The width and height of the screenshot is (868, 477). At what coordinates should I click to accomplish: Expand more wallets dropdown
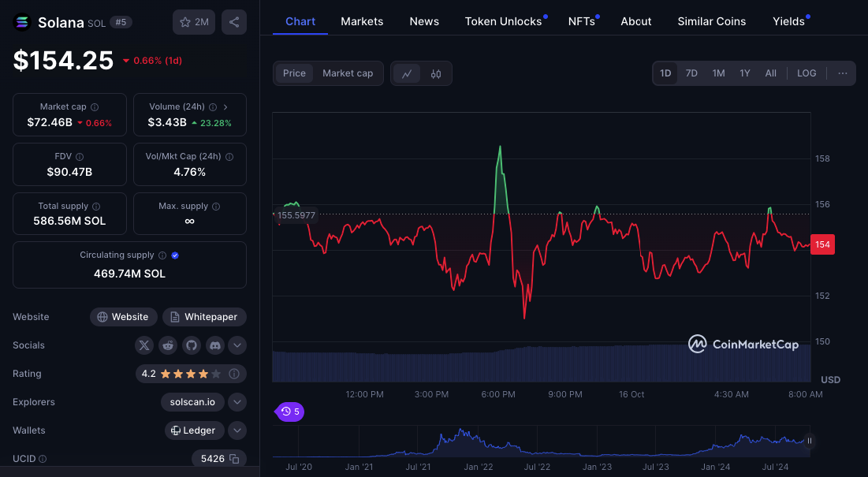click(237, 430)
